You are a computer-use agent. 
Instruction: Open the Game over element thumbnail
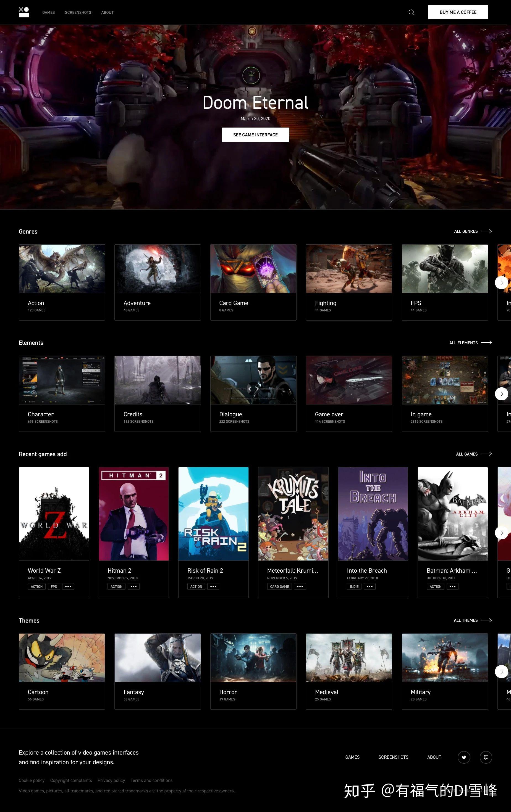349,380
